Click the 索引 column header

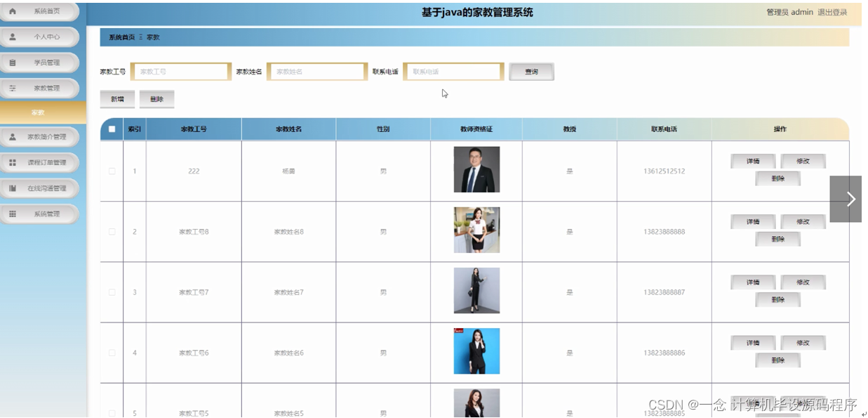click(134, 129)
